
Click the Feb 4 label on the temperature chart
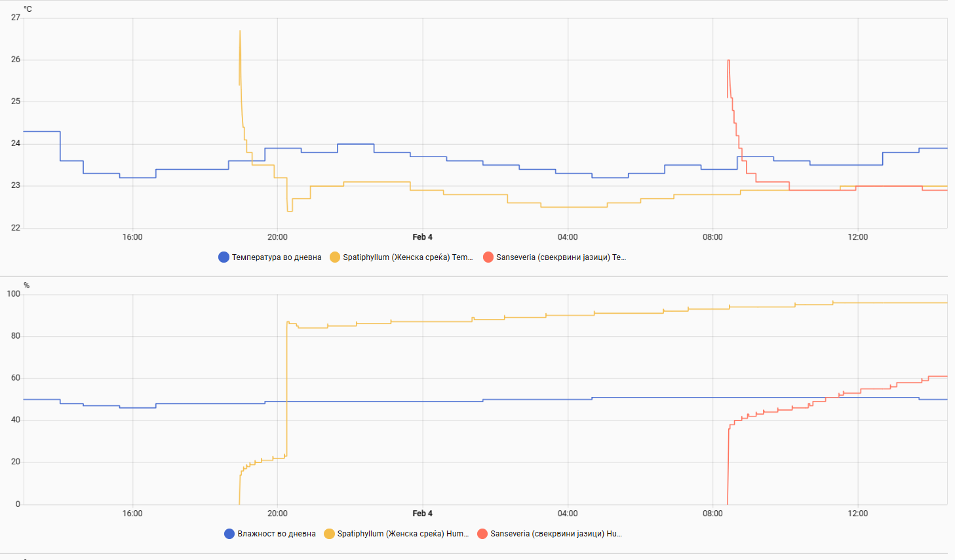pos(422,237)
